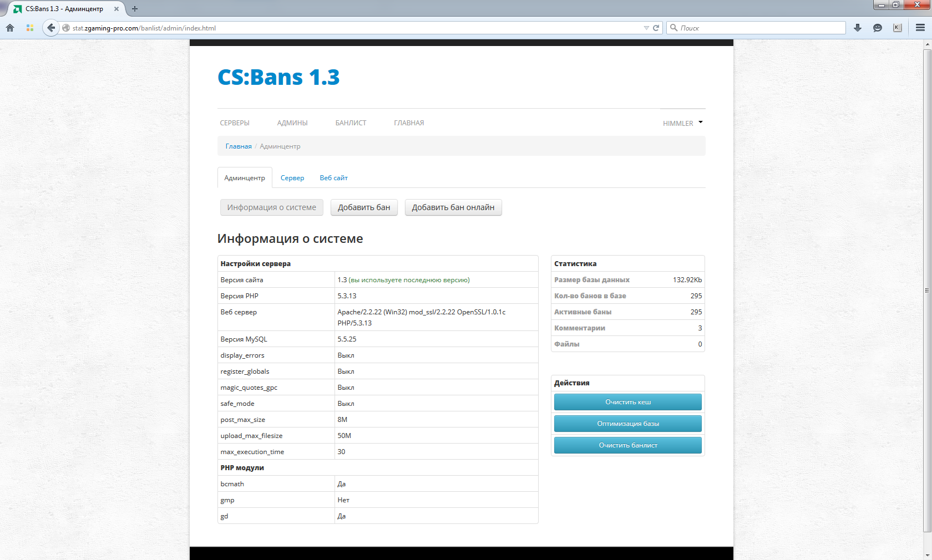
Task: Select the 'Информация о системе' page heading
Action: coord(290,239)
